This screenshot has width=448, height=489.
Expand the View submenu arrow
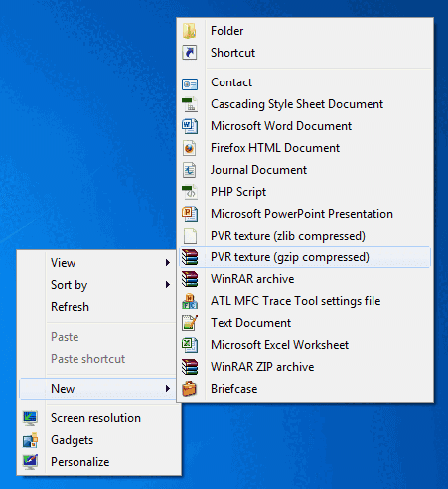[x=168, y=263]
